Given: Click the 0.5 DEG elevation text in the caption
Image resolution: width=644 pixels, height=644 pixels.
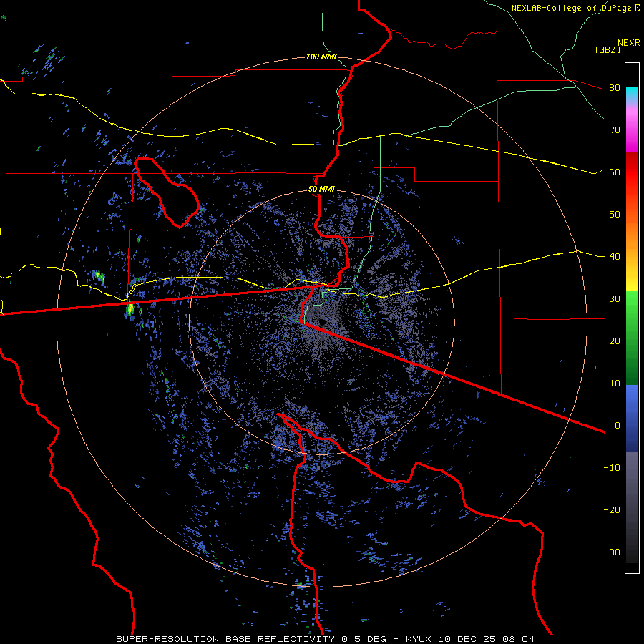Looking at the screenshot, I should (366, 639).
